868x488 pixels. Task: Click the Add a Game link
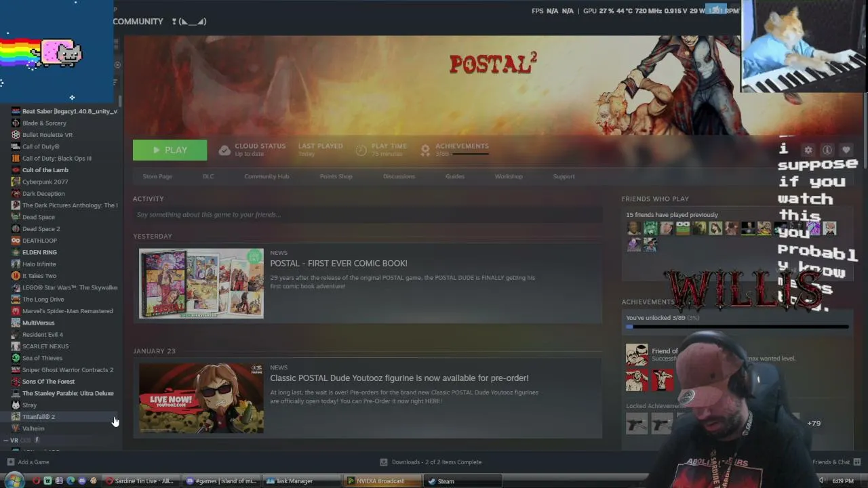(33, 462)
